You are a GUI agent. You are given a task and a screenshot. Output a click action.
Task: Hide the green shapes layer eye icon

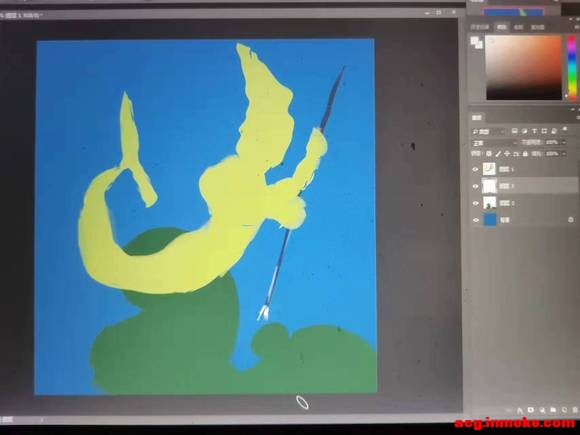[x=476, y=203]
